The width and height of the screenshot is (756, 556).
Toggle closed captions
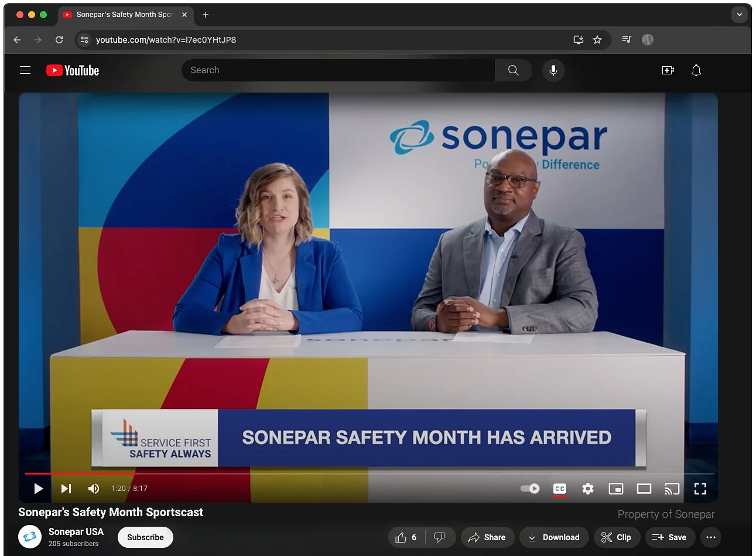pos(560,489)
